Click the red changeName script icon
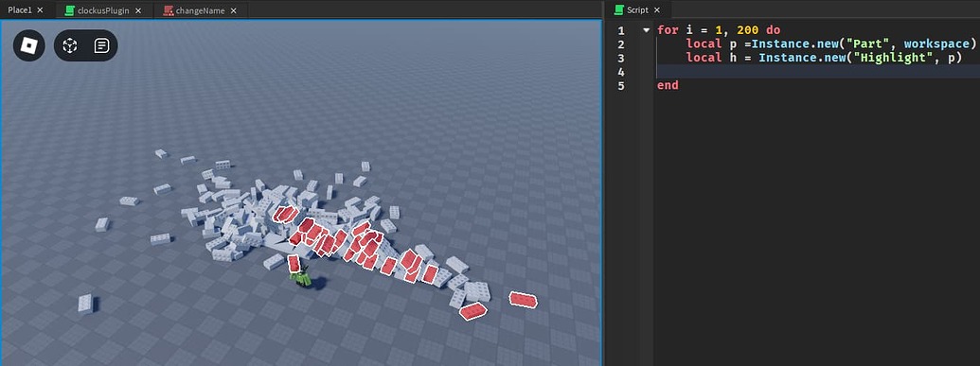The width and height of the screenshot is (980, 366). (x=168, y=10)
